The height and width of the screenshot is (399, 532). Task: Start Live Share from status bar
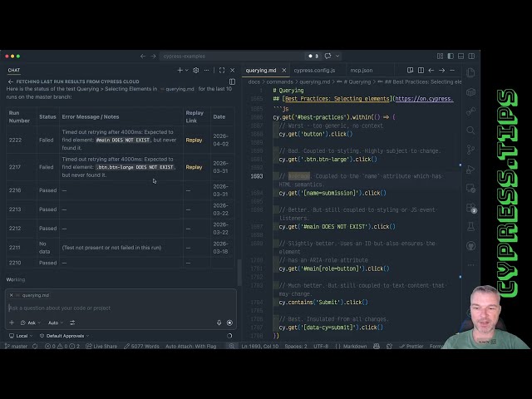click(x=101, y=346)
